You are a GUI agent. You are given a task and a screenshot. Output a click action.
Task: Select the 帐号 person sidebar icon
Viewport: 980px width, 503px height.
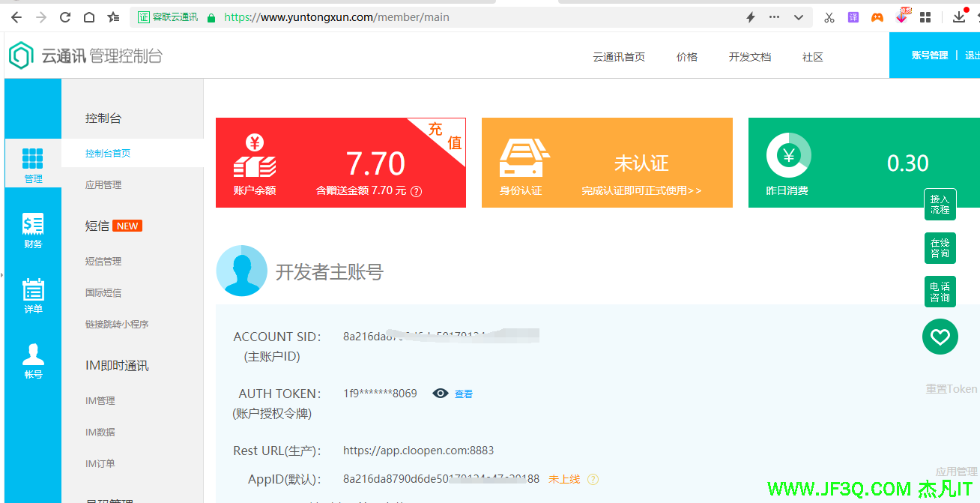33,355
